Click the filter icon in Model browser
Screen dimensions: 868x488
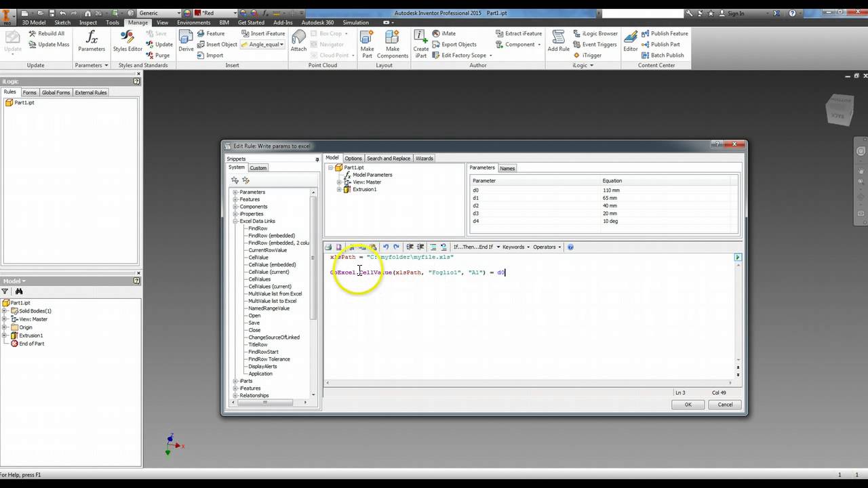pyautogui.click(x=5, y=291)
